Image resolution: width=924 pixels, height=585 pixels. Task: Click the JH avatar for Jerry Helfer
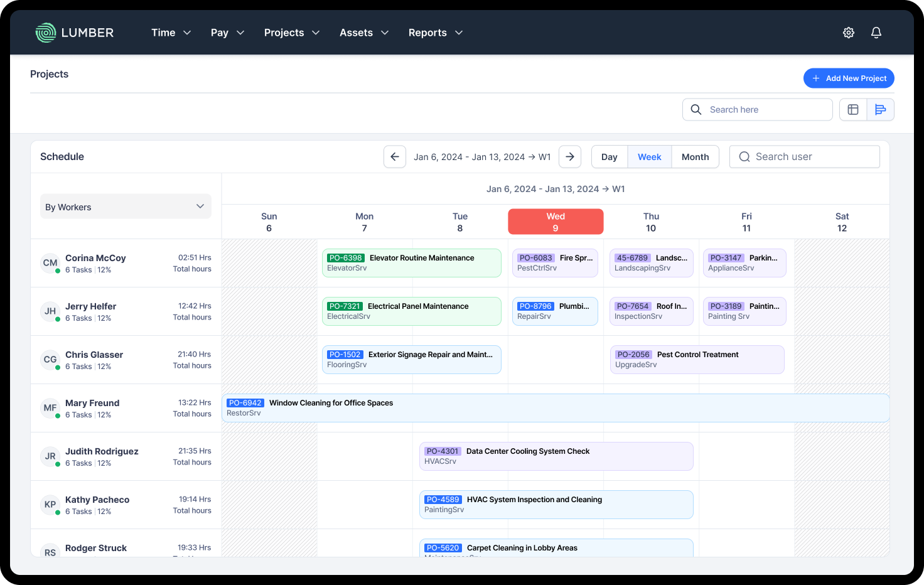[x=50, y=311]
